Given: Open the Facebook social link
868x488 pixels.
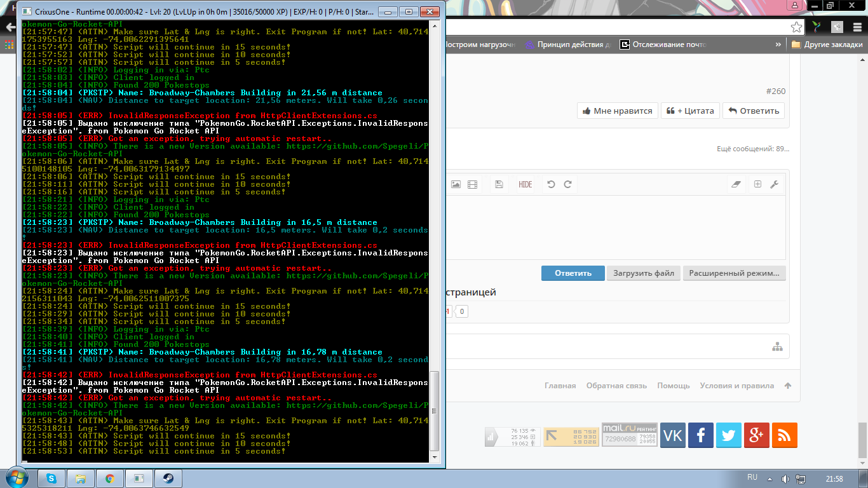Looking at the screenshot, I should 701,435.
